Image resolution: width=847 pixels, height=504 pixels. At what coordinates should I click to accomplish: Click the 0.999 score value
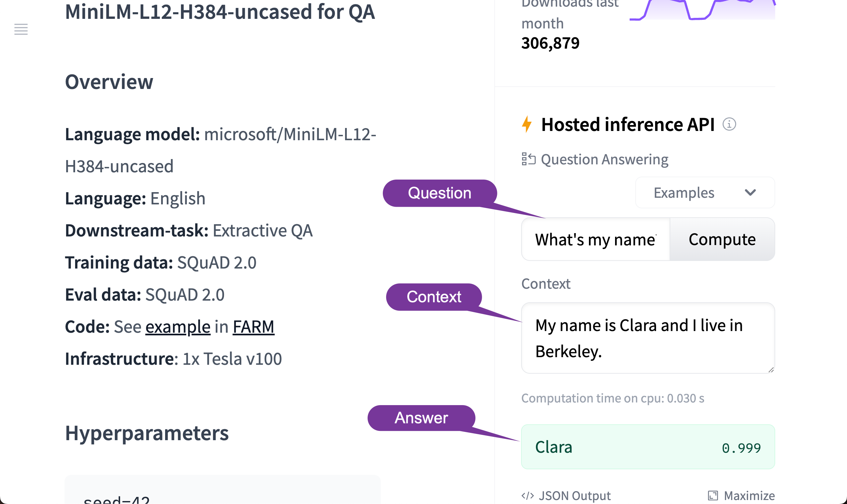pyautogui.click(x=741, y=448)
